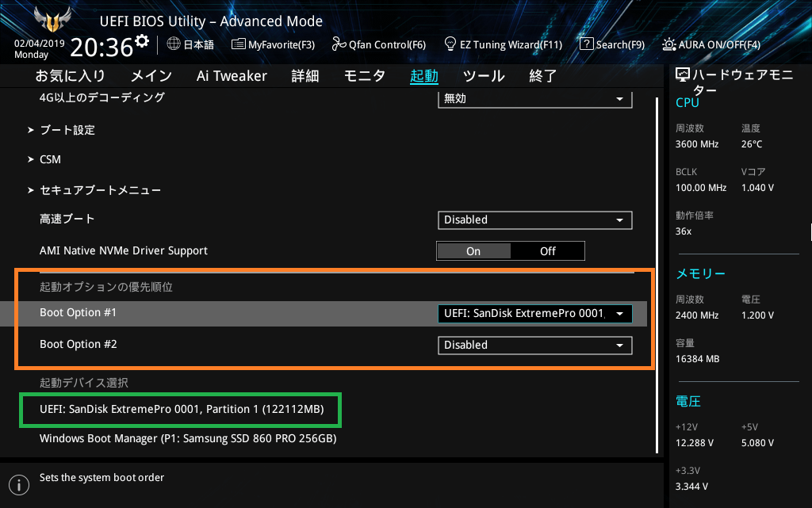Select the Boot Option #1 row label
The height and width of the screenshot is (508, 812).
pyautogui.click(x=79, y=312)
